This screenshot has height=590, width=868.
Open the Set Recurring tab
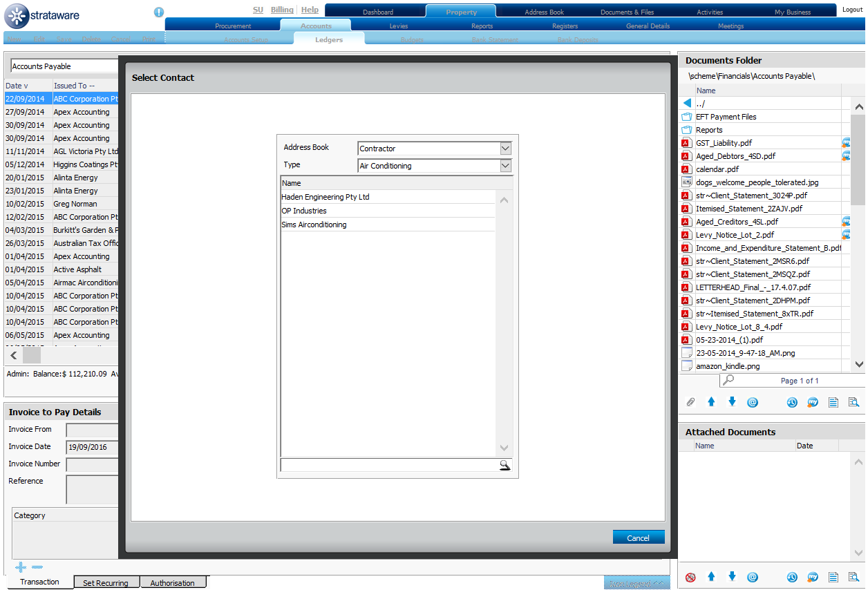click(x=106, y=583)
